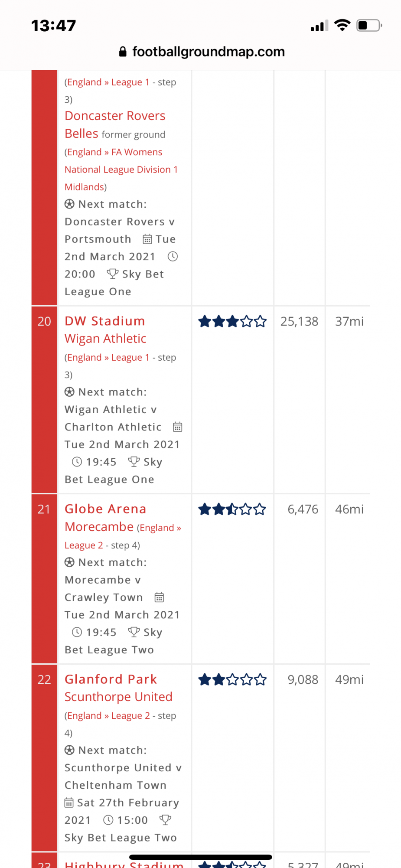This screenshot has height=868, width=401.
Task: Follow the FA Womens National League Division link
Action: click(121, 170)
